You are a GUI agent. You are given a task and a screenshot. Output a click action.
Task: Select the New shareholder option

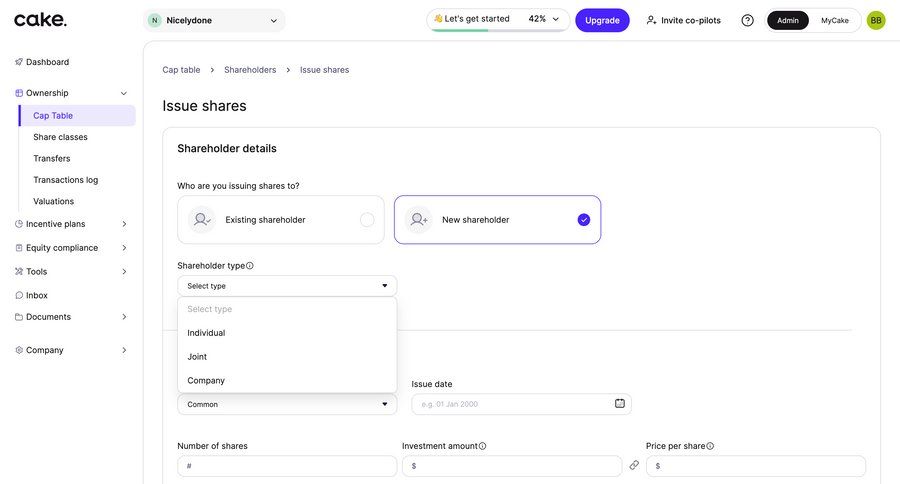click(x=497, y=220)
